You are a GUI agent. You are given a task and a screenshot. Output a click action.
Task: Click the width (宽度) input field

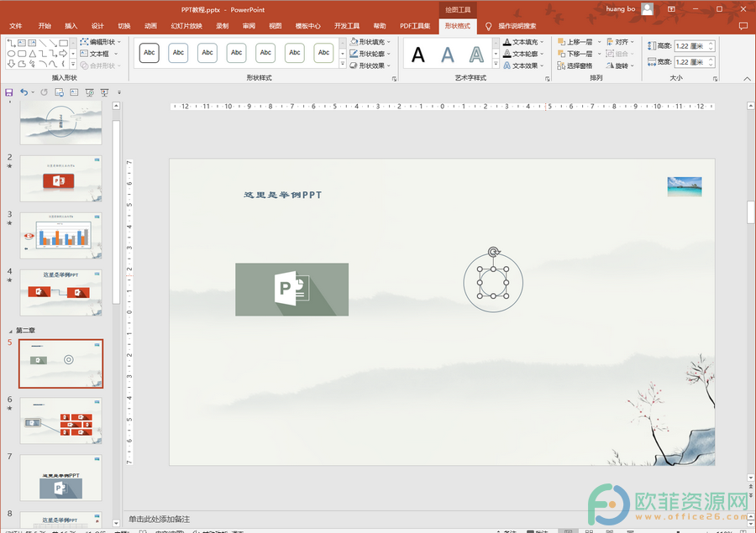pyautogui.click(x=690, y=61)
